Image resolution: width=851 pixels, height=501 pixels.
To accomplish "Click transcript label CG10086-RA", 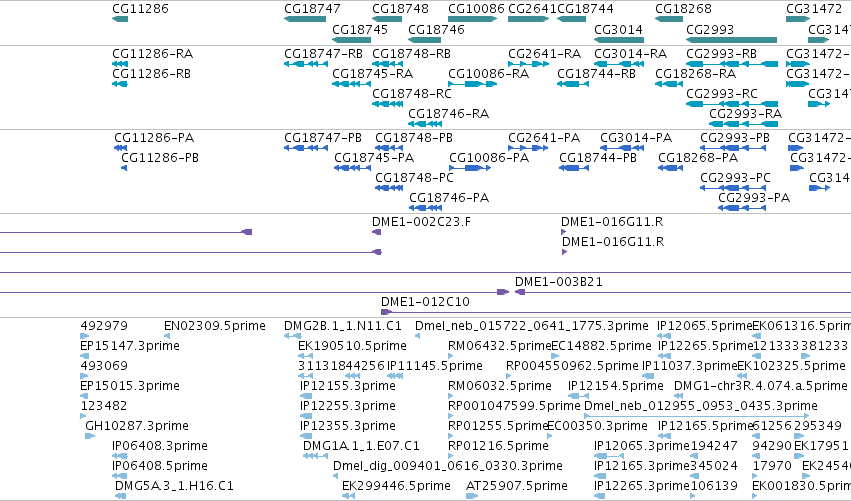I will pos(488,73).
